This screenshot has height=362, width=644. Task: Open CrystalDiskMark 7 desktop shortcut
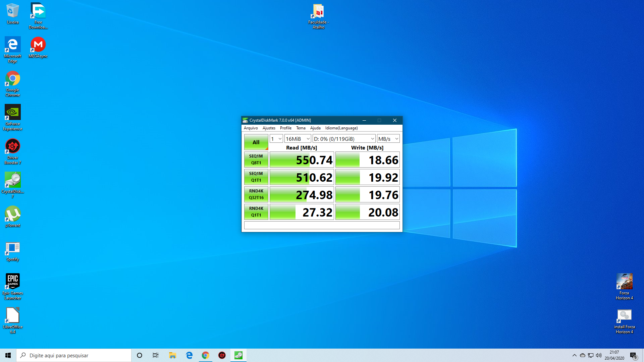[x=12, y=185]
